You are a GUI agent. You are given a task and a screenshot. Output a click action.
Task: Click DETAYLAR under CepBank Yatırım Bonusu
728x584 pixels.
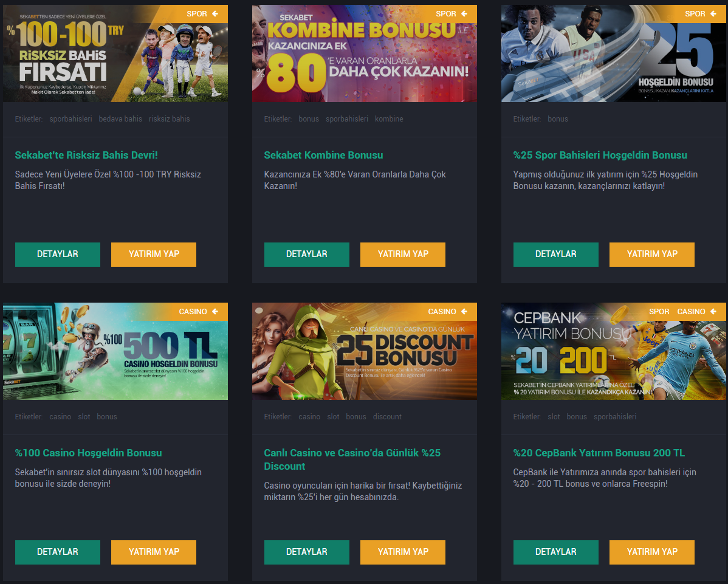[x=556, y=552]
